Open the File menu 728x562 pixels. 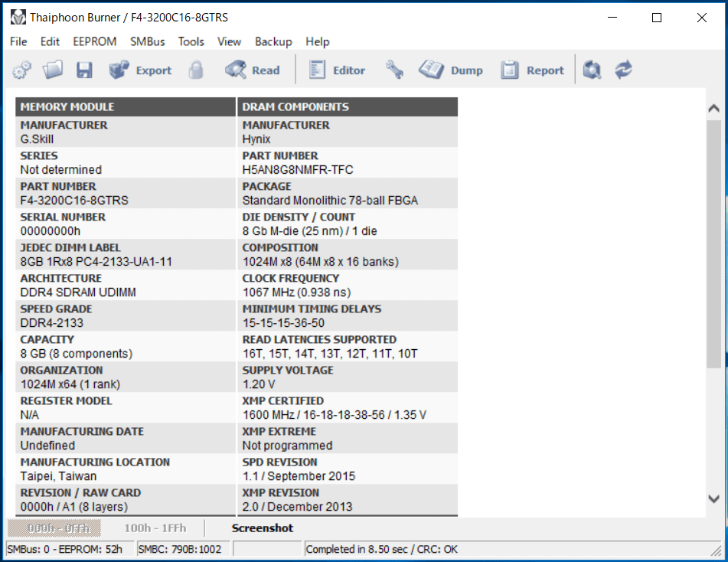pos(18,42)
